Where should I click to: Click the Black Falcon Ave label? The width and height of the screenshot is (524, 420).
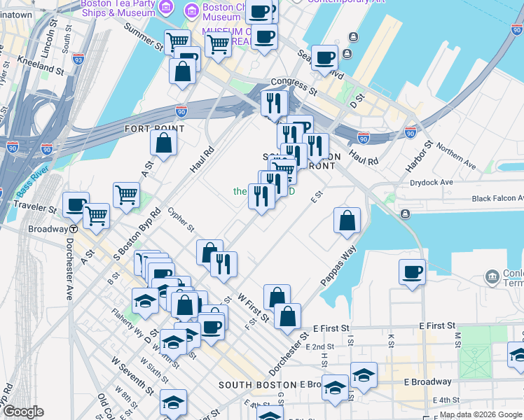tap(497, 198)
